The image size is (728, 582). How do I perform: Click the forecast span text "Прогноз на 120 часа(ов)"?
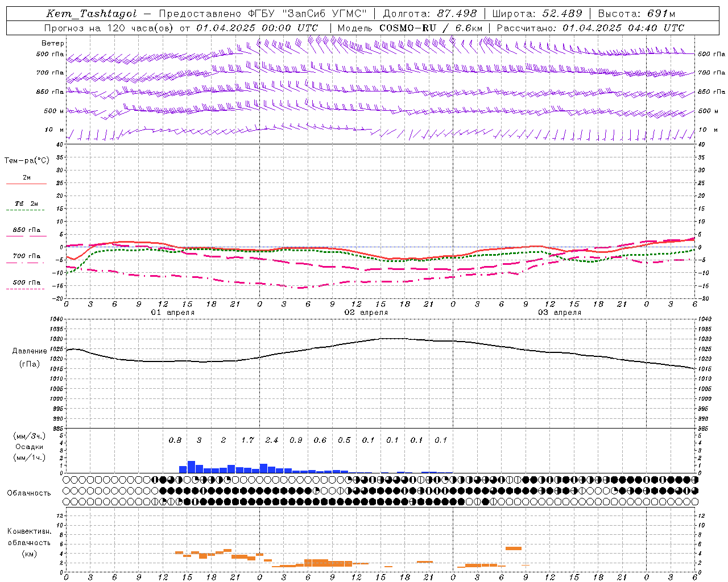[x=110, y=28]
